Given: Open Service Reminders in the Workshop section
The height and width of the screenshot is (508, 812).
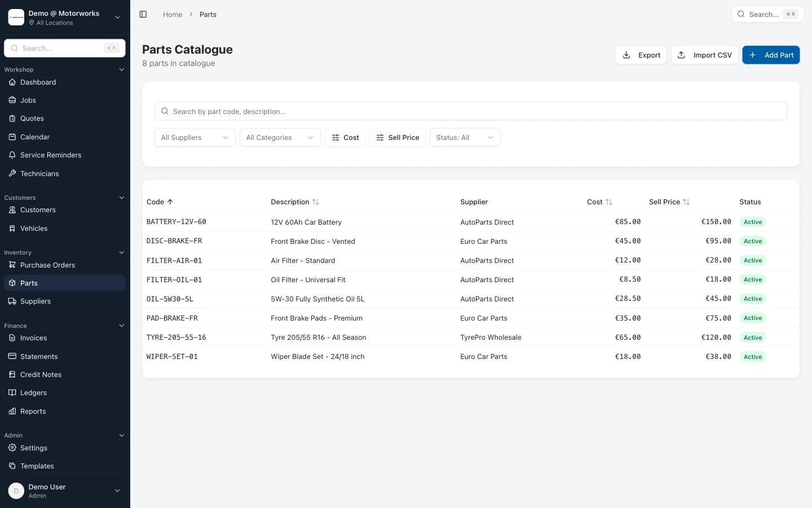Looking at the screenshot, I should [x=50, y=155].
